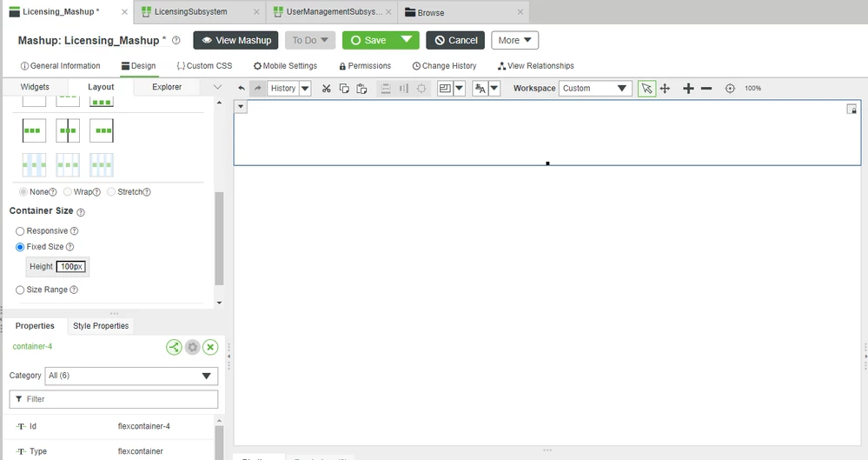Click the View Mashup button
Screen dimensions: 868x460
(x=235, y=40)
